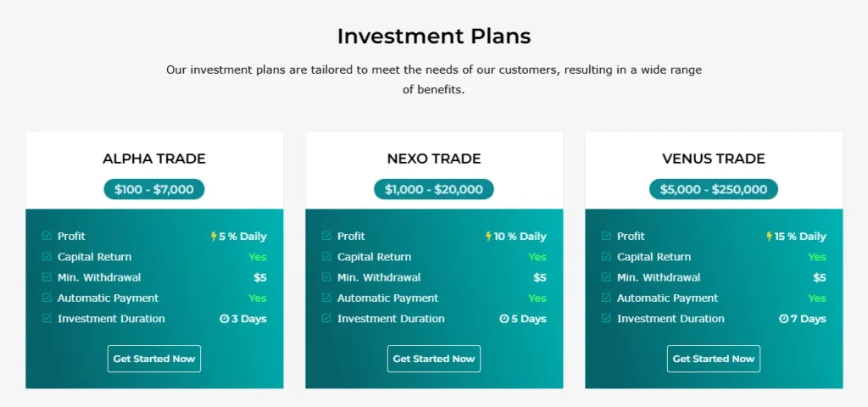Click the NEXO TRADE plan title
Viewport: 868px width, 407px height.
(434, 159)
